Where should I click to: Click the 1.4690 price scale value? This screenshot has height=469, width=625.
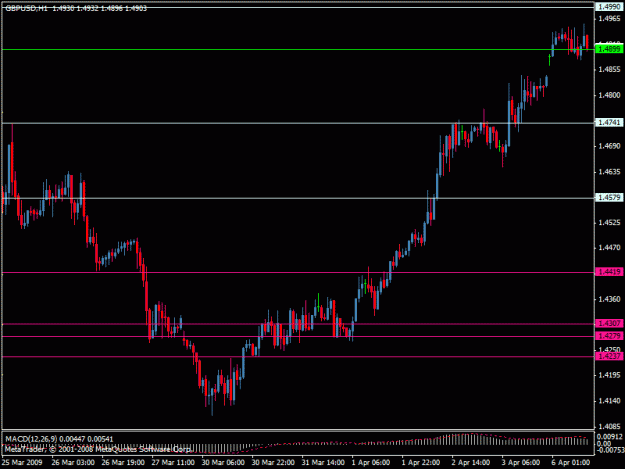(x=609, y=146)
